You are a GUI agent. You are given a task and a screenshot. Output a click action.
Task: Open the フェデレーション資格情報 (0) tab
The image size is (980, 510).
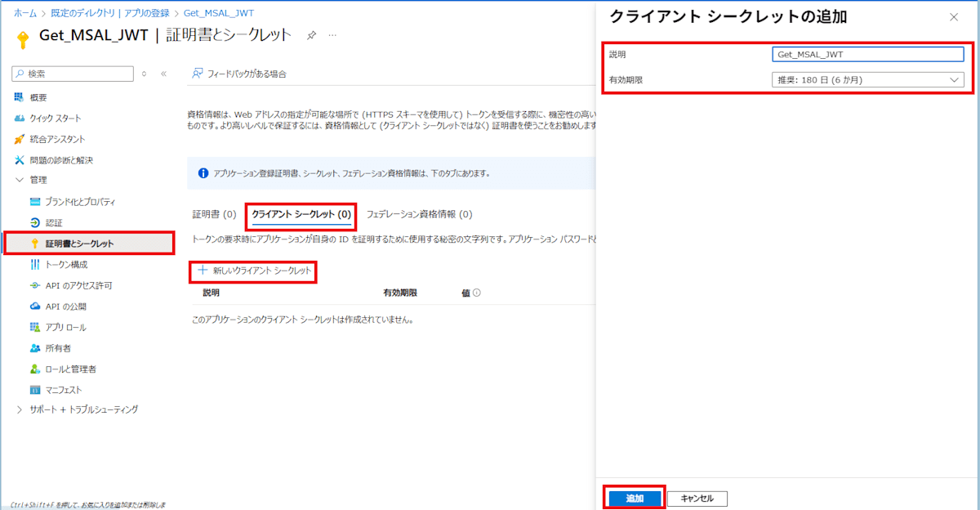pyautogui.click(x=419, y=214)
